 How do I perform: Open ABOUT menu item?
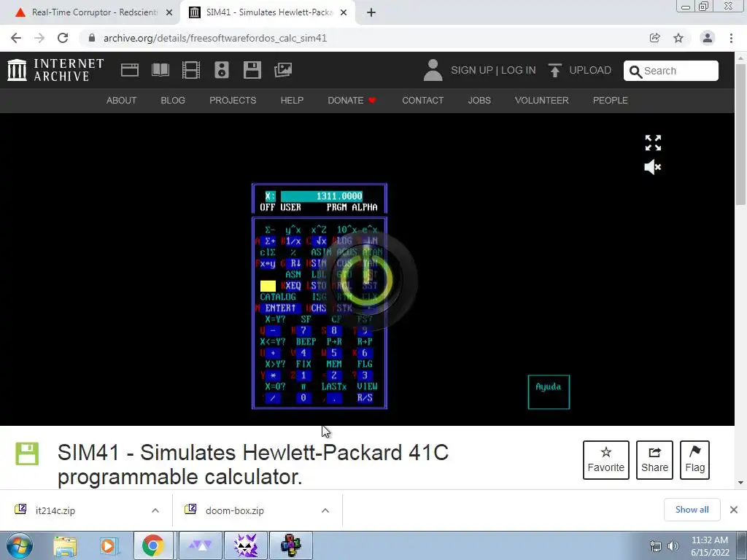tap(121, 101)
